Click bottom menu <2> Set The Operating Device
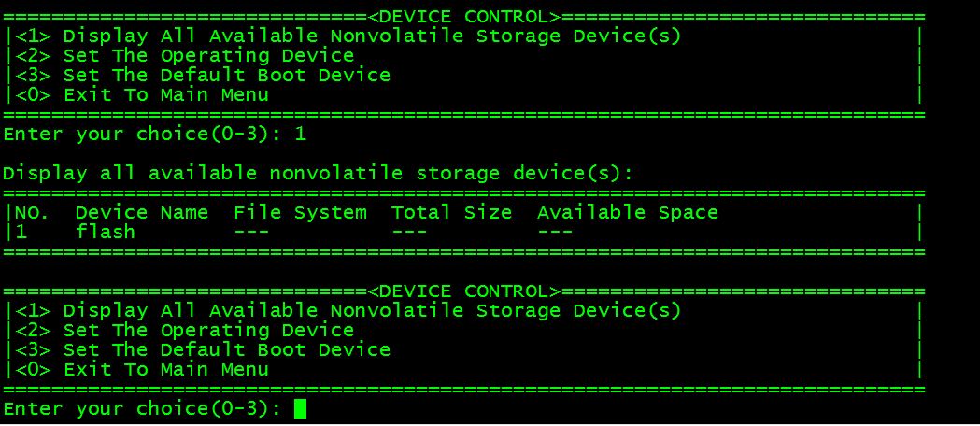This screenshot has height=426, width=980. [x=185, y=330]
